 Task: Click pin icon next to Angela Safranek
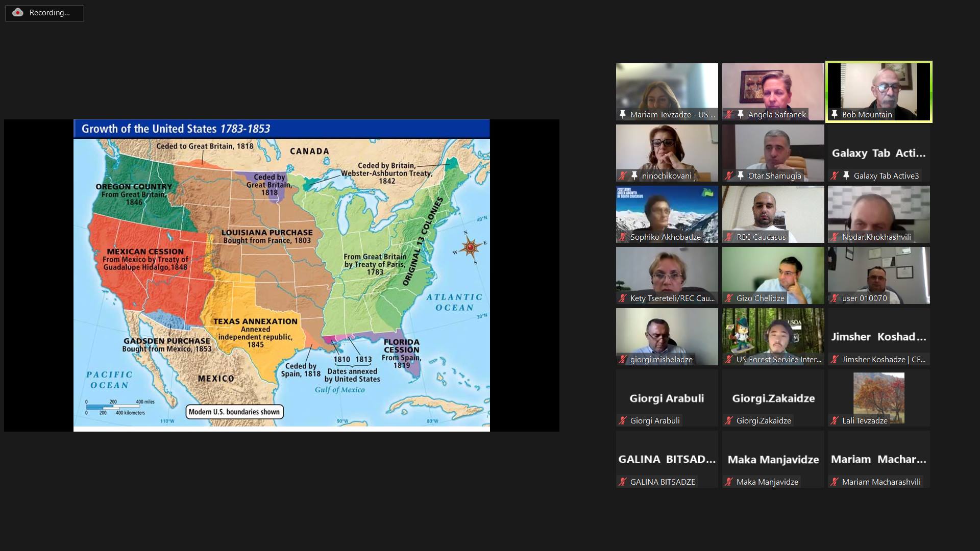point(741,115)
